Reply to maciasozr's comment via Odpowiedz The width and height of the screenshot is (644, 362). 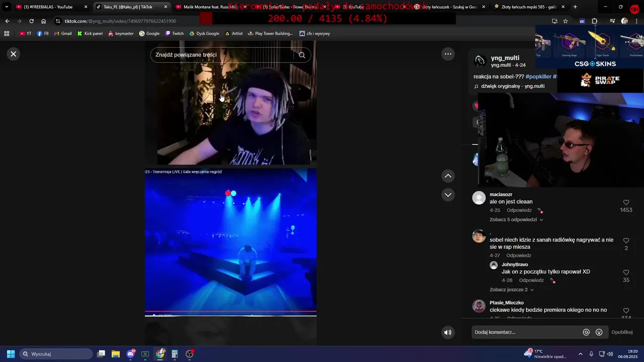tap(519, 210)
